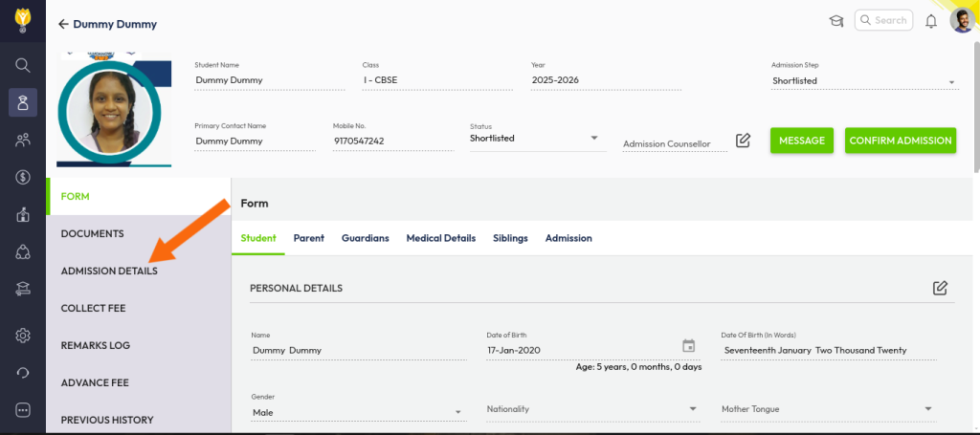Screen dimensions: 980x435
Task: Open the notifications bell
Action: tap(930, 21)
